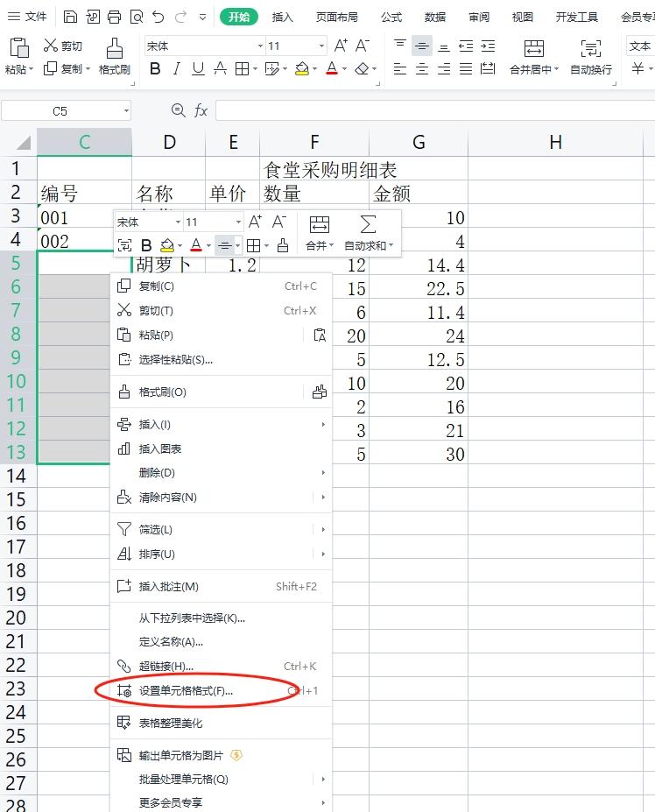Image resolution: width=655 pixels, height=812 pixels.
Task: Increase font size in the ribbon
Action: tap(341, 46)
